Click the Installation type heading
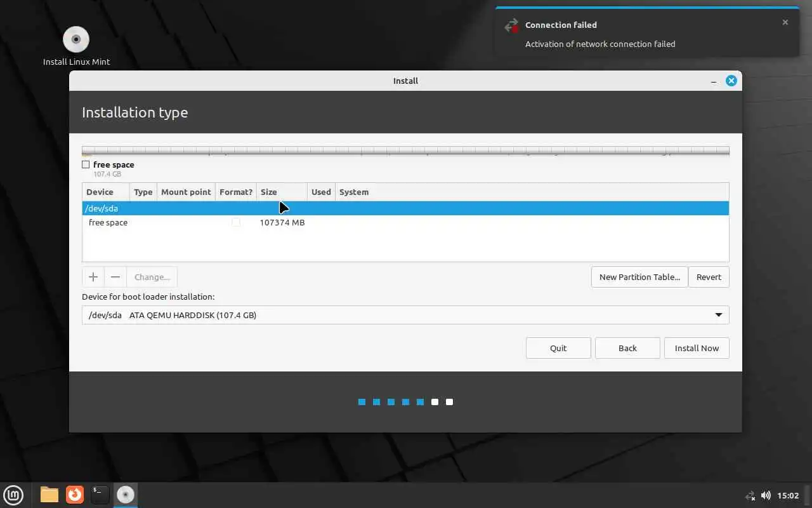The image size is (812, 508). tap(135, 112)
